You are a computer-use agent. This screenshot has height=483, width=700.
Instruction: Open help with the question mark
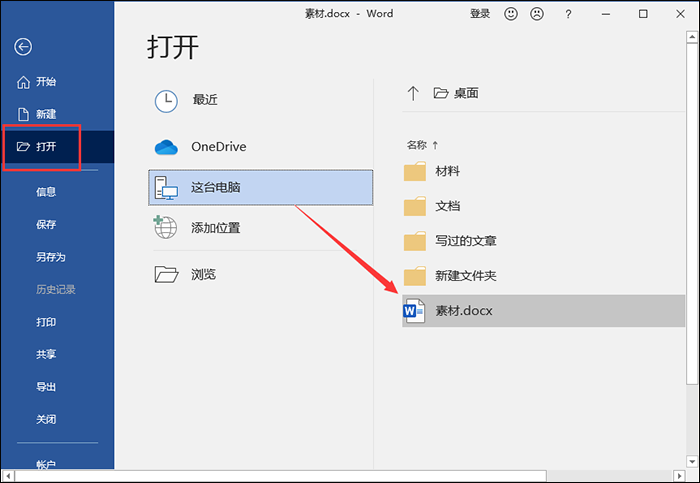click(568, 14)
